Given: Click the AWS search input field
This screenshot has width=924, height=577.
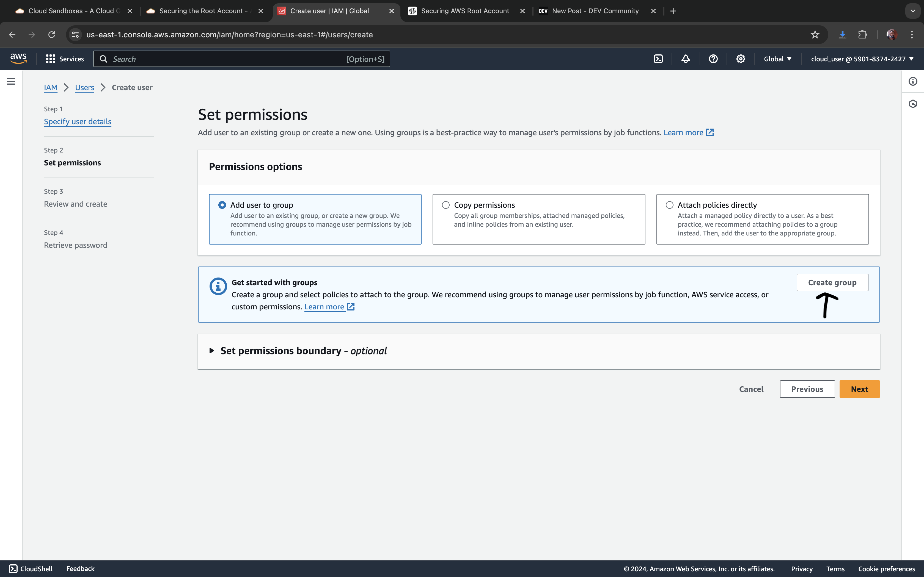Looking at the screenshot, I should tap(229, 59).
